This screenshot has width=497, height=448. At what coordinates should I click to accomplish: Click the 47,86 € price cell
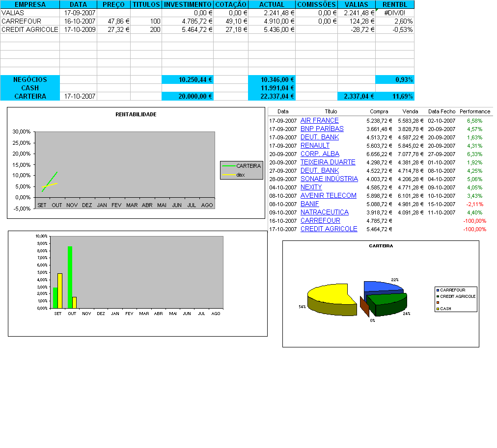(x=113, y=21)
